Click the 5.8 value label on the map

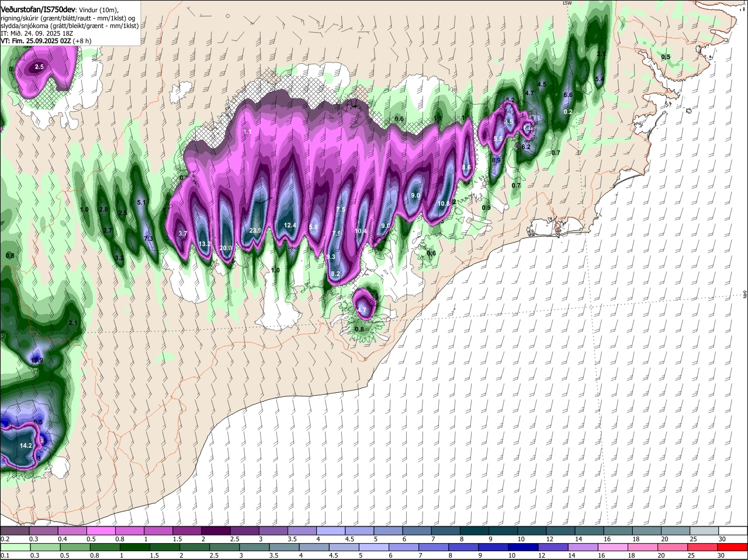(x=313, y=227)
